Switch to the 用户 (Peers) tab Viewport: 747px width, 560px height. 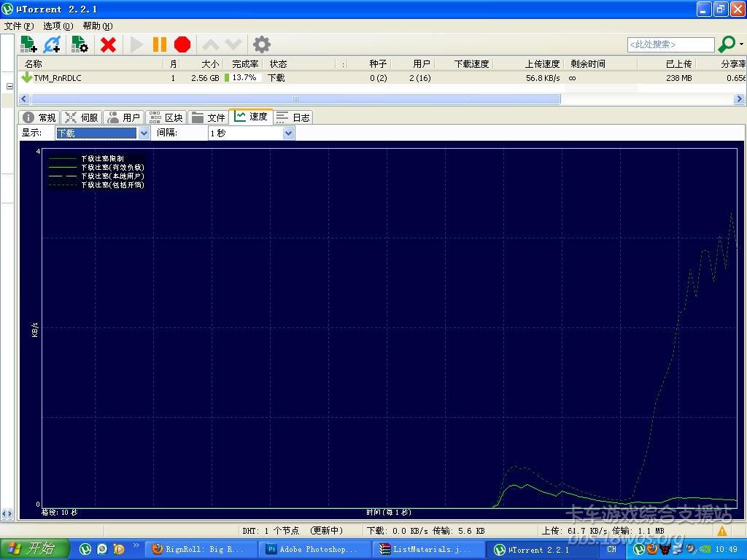123,117
